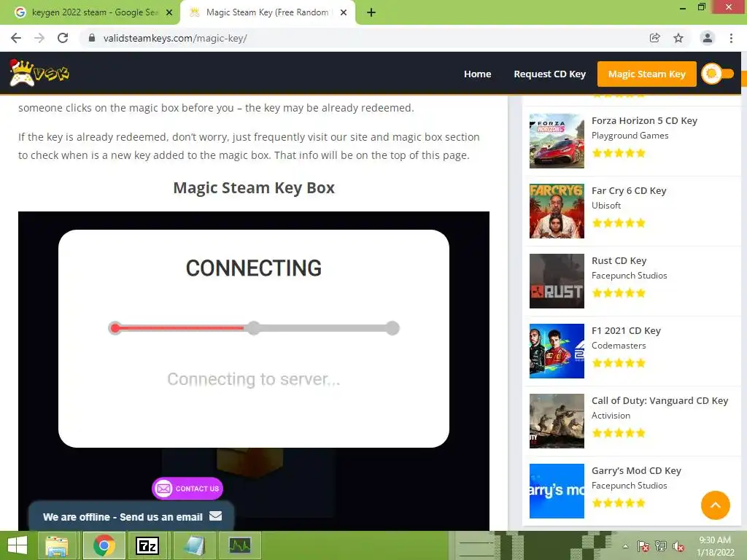Click the VSK site logo
Screen dimensions: 747x560
coord(39,74)
